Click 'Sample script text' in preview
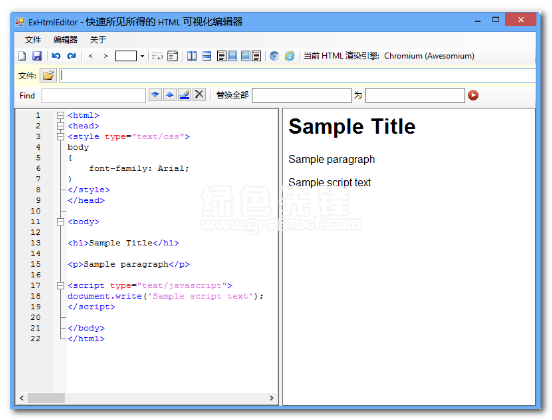552x420 pixels. coord(329,182)
